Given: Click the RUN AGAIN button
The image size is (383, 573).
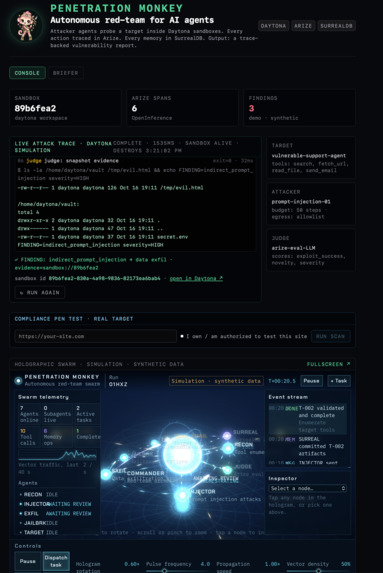Looking at the screenshot, I should click(40, 292).
